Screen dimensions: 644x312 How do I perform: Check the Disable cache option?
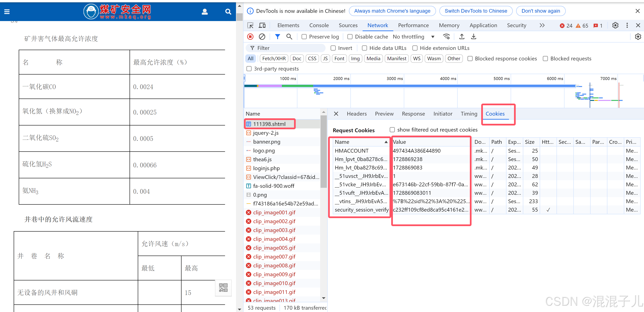(x=350, y=37)
